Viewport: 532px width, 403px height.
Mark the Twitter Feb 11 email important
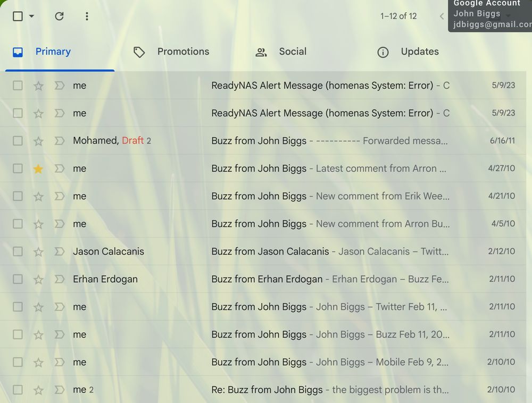pos(60,307)
